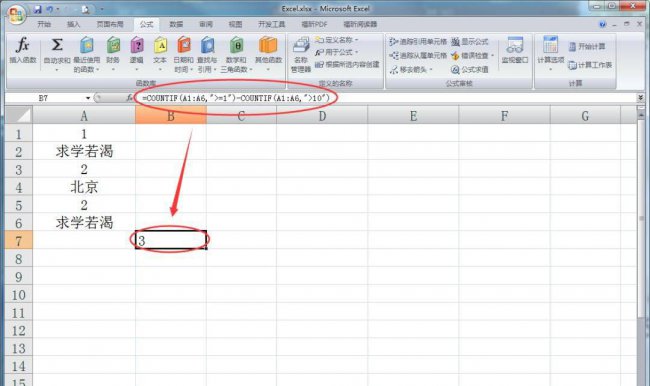Click Remove Arrows (移去箭头) icon

(x=394, y=70)
